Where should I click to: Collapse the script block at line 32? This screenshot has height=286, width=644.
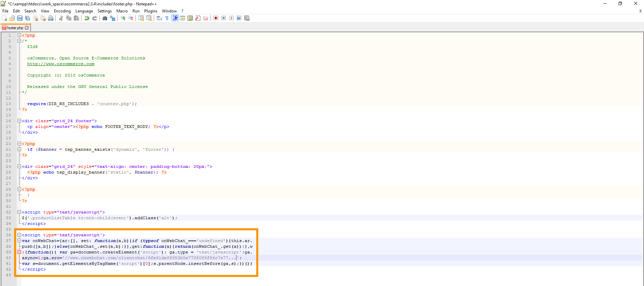[x=19, y=212]
